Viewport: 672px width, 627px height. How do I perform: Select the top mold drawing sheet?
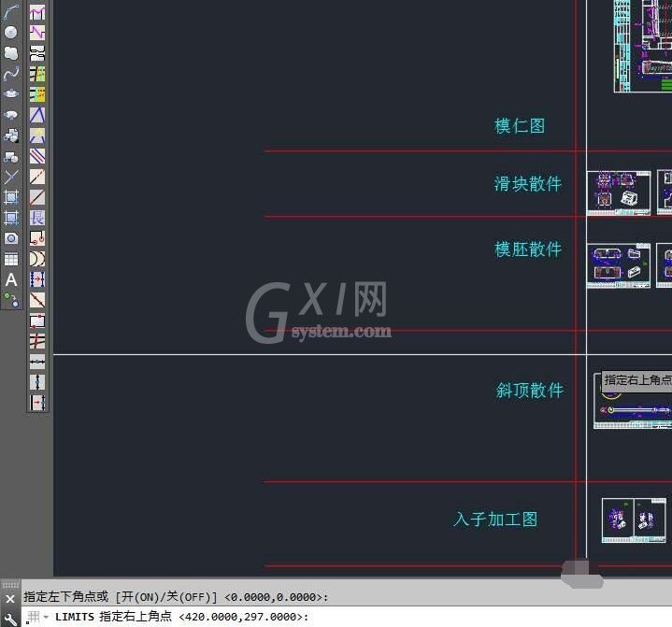pyautogui.click(x=642, y=46)
